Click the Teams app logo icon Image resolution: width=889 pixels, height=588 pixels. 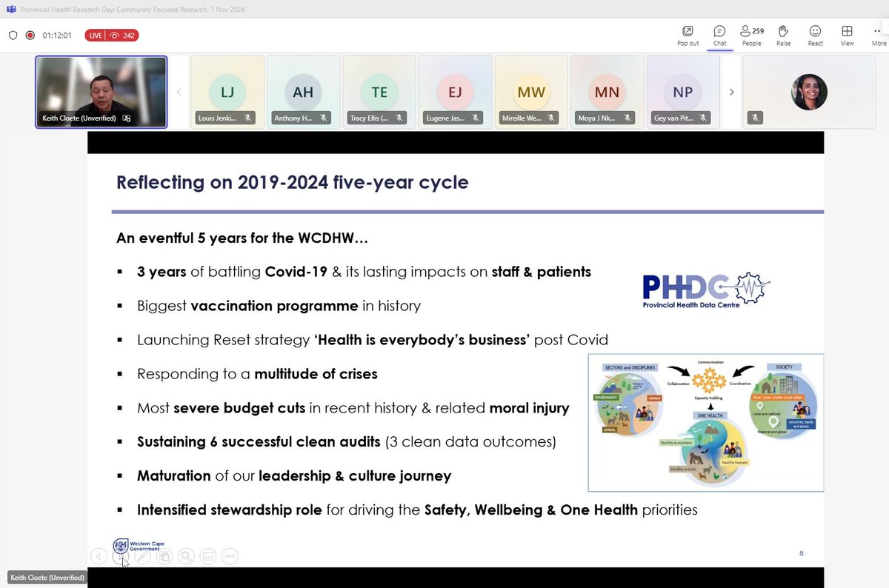(11, 9)
